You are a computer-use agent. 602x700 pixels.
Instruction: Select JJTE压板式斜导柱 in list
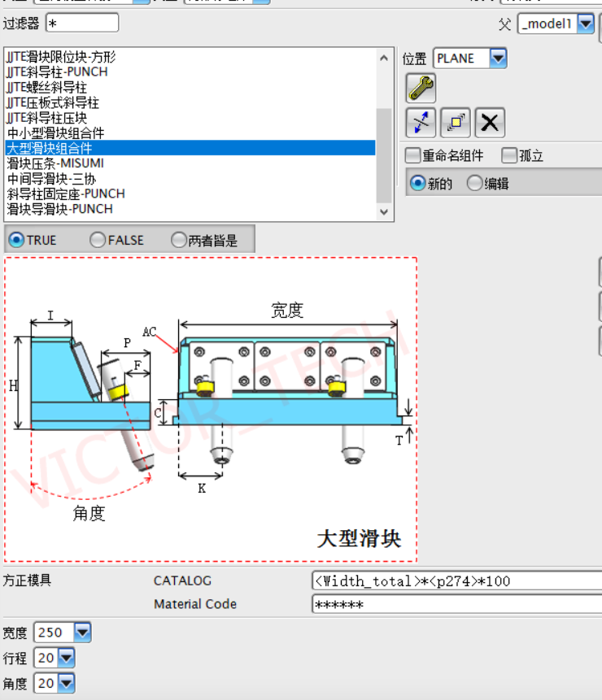(x=190, y=102)
